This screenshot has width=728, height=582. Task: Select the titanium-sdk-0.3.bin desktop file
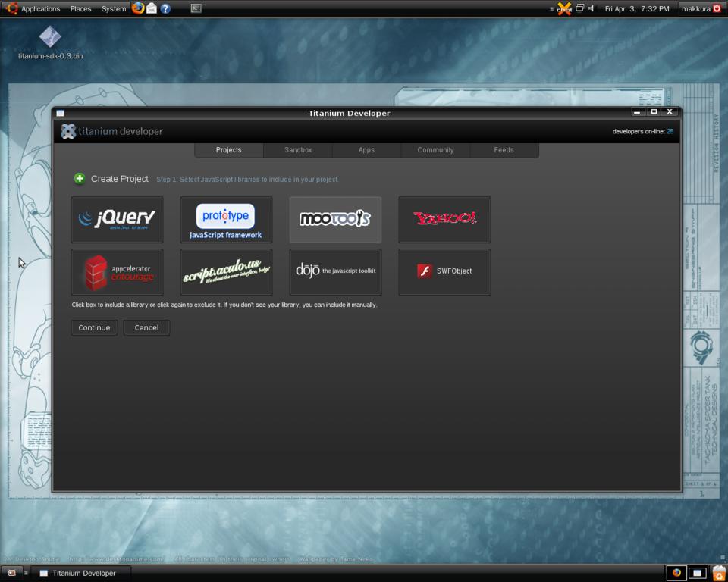(x=50, y=38)
